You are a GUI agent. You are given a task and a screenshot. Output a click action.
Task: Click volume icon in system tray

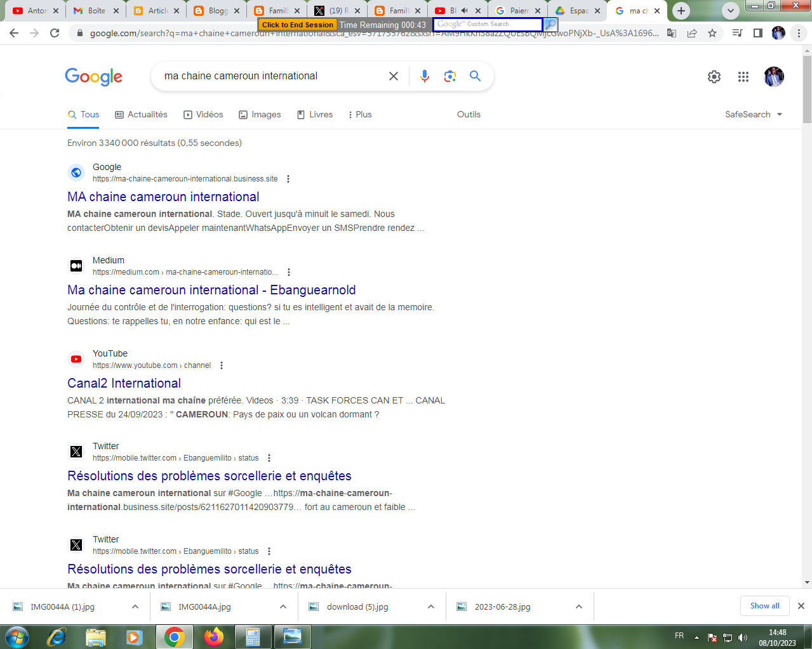(x=743, y=638)
